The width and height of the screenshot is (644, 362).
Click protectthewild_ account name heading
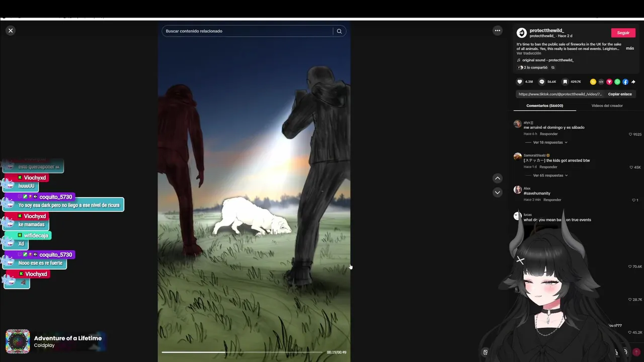point(546,31)
